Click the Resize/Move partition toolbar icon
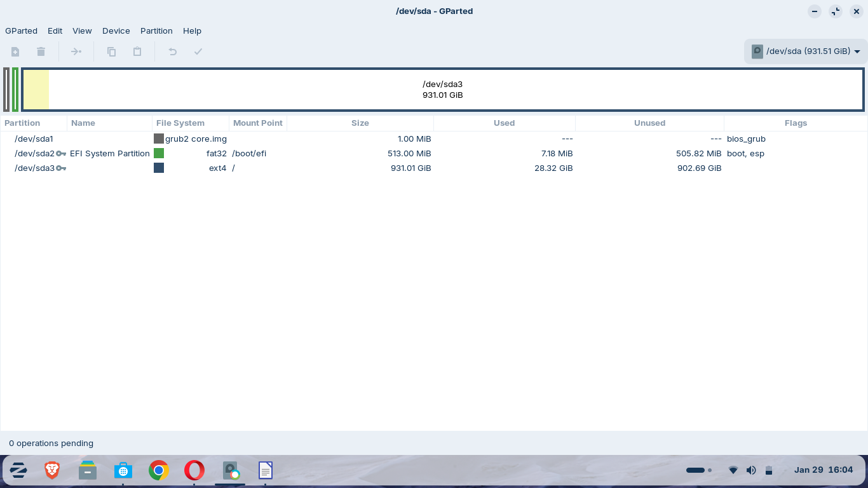 tap(76, 51)
